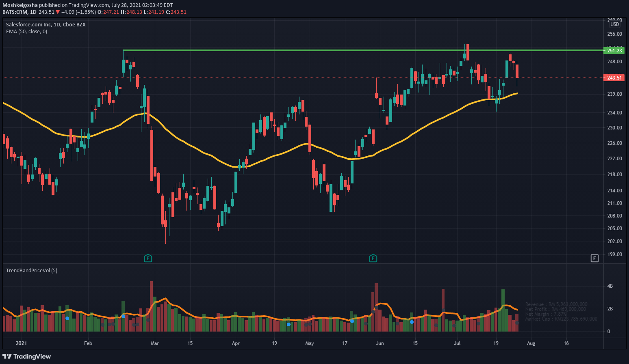629x364 pixels.
Task: Click the 230.00 price axis label
Action: (614, 127)
